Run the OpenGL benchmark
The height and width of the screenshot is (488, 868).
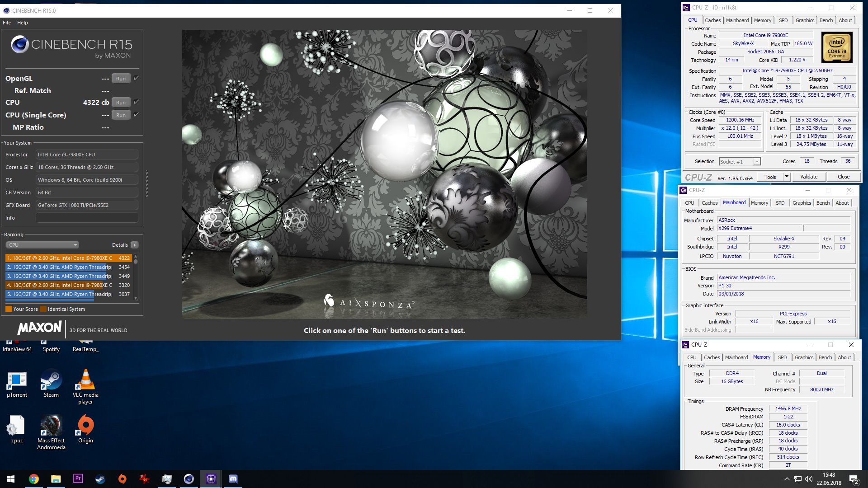tap(121, 78)
